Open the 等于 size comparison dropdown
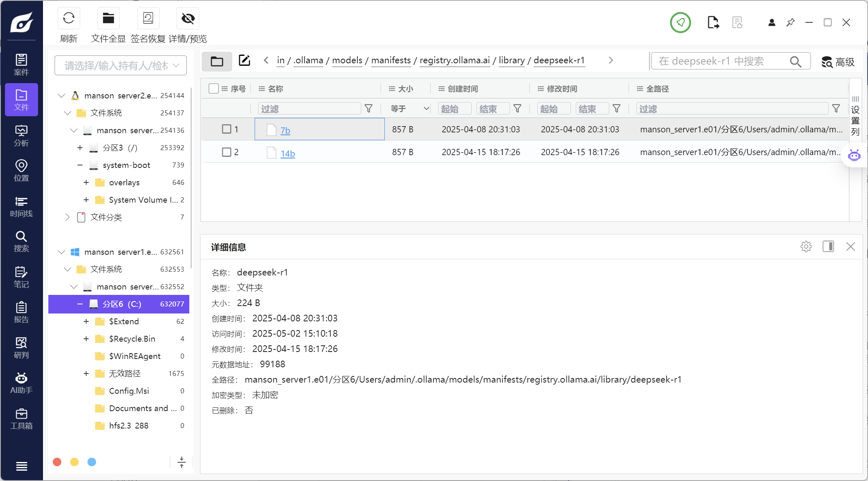This screenshot has width=868, height=481. 409,109
